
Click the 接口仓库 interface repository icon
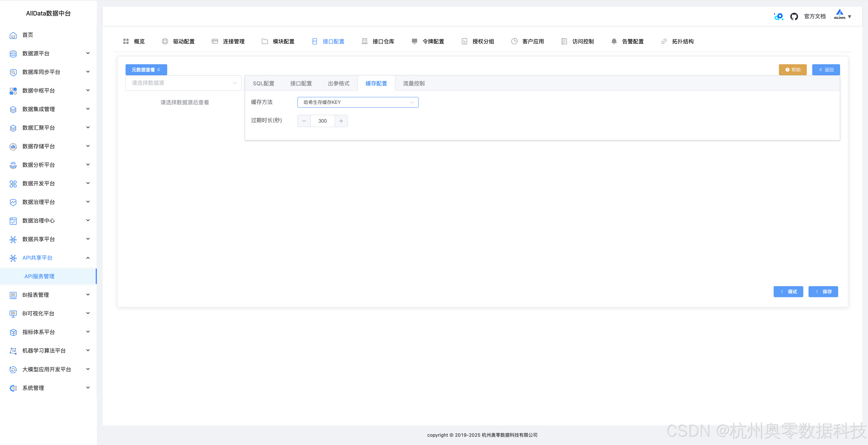pos(365,41)
